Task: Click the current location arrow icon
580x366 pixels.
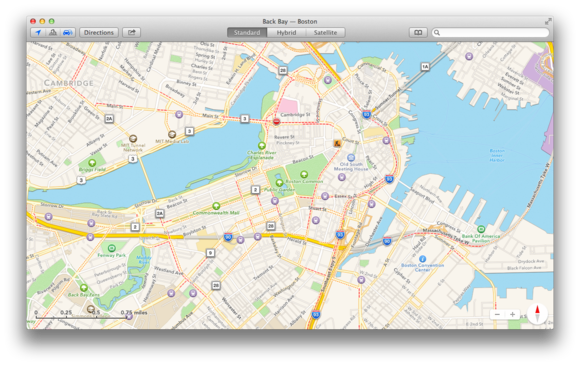Action: tap(38, 33)
